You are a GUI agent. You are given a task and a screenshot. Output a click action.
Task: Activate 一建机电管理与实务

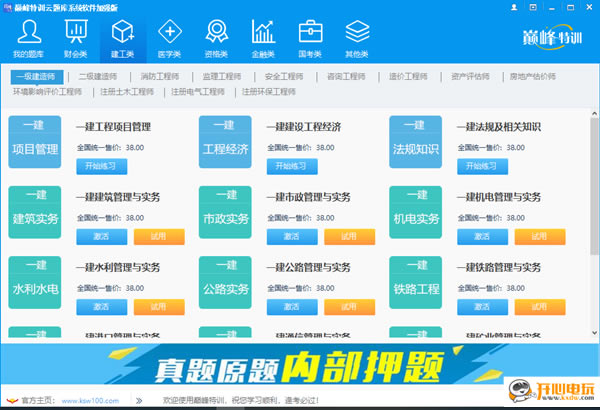pos(483,237)
